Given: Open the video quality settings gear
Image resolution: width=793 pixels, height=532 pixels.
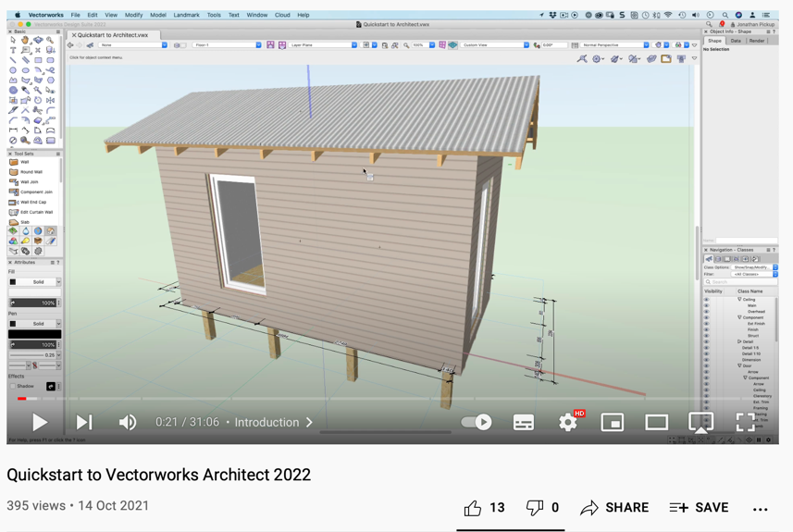Looking at the screenshot, I should (x=568, y=422).
